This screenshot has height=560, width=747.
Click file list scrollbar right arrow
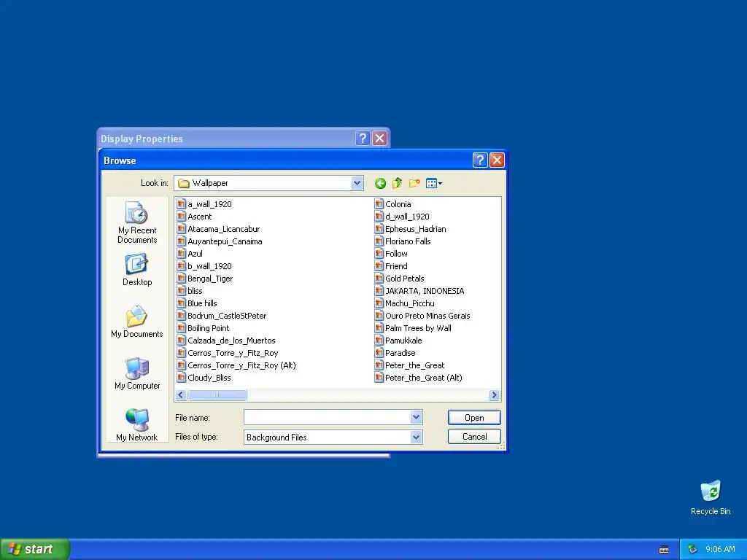494,394
